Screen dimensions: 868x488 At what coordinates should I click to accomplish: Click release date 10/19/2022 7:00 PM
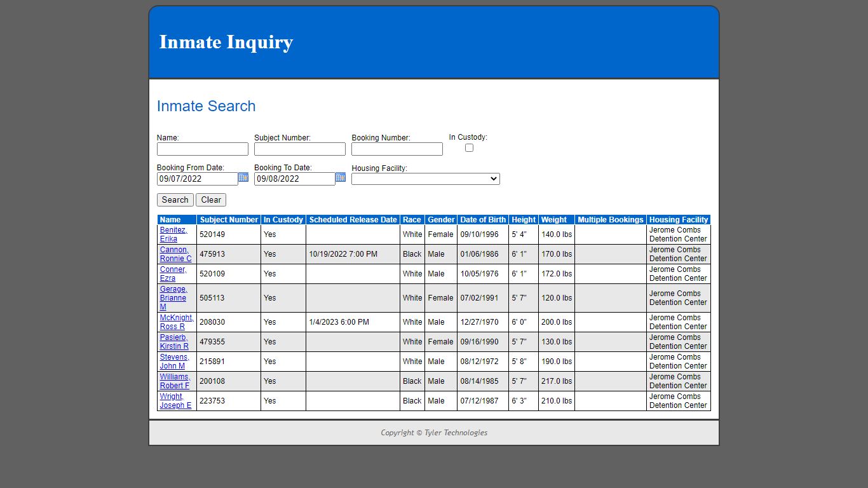(343, 254)
